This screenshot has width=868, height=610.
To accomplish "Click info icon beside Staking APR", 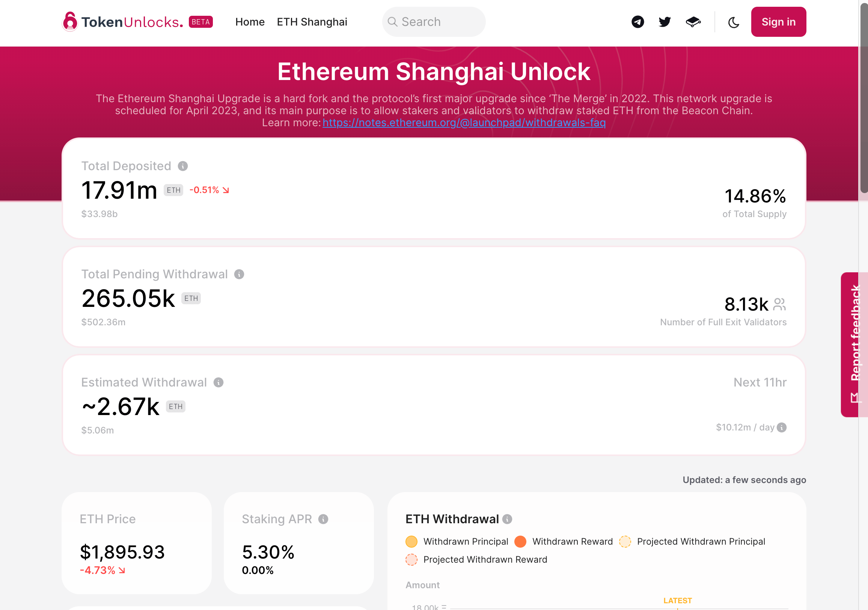I will coord(323,519).
